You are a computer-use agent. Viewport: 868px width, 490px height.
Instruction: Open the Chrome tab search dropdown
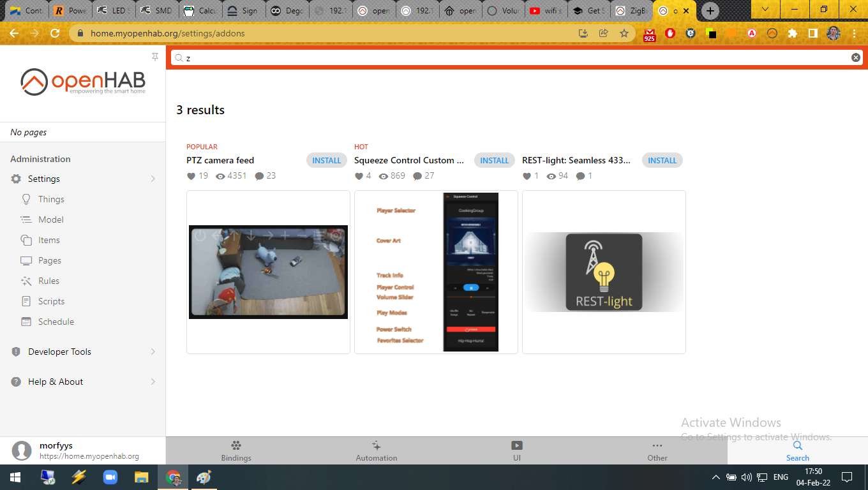(766, 10)
